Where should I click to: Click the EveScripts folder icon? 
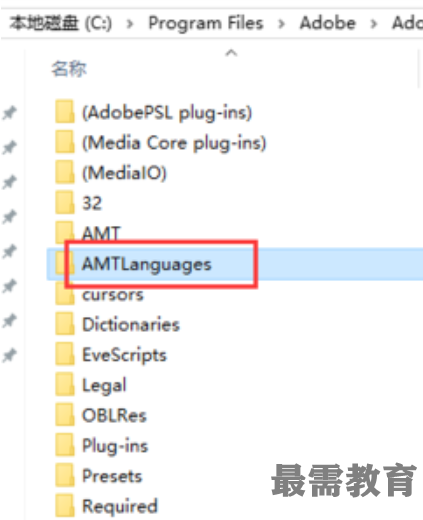click(65, 354)
